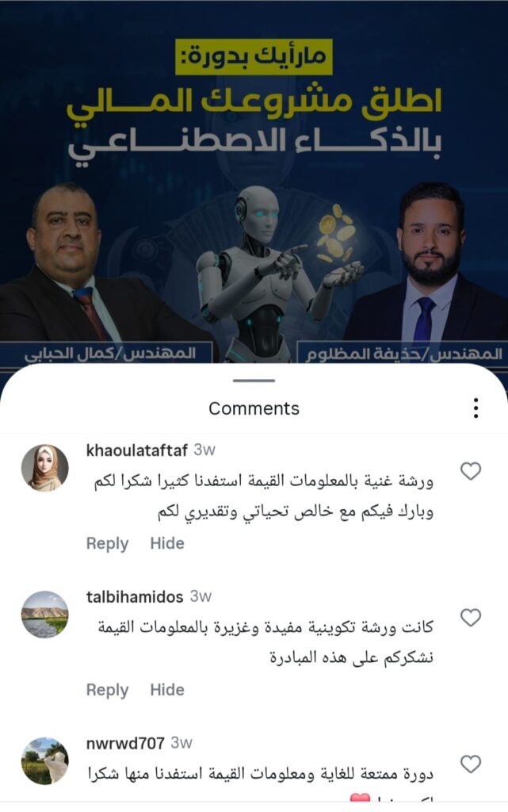
Task: Like talbihamidos's comment with the heart
Action: pyautogui.click(x=471, y=617)
